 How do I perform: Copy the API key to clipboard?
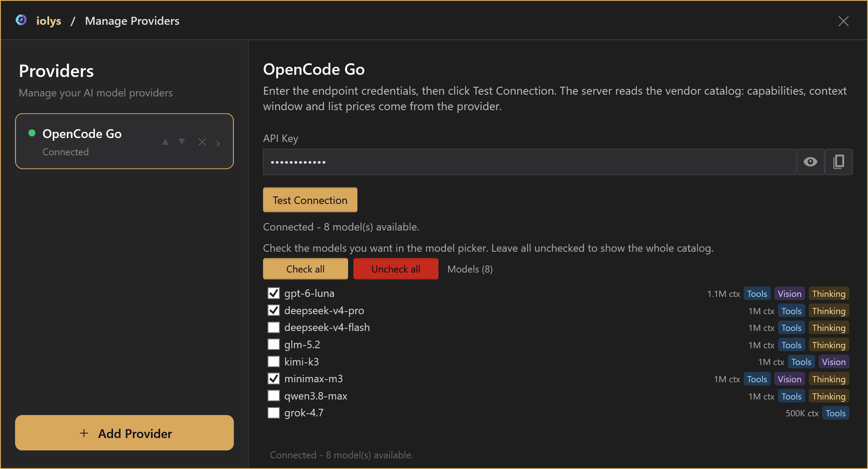point(838,162)
